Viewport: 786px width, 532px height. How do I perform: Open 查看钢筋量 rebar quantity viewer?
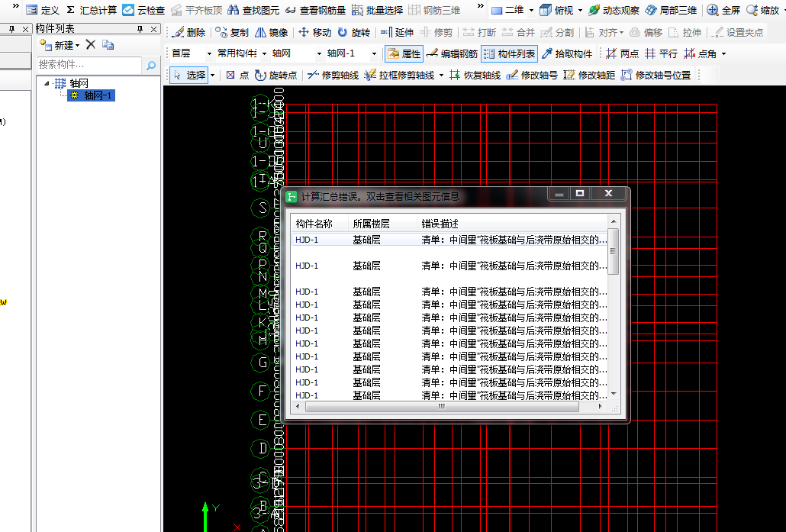[x=316, y=10]
